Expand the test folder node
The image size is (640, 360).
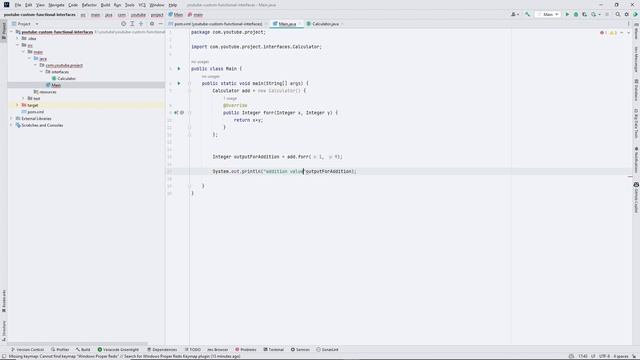(24, 98)
